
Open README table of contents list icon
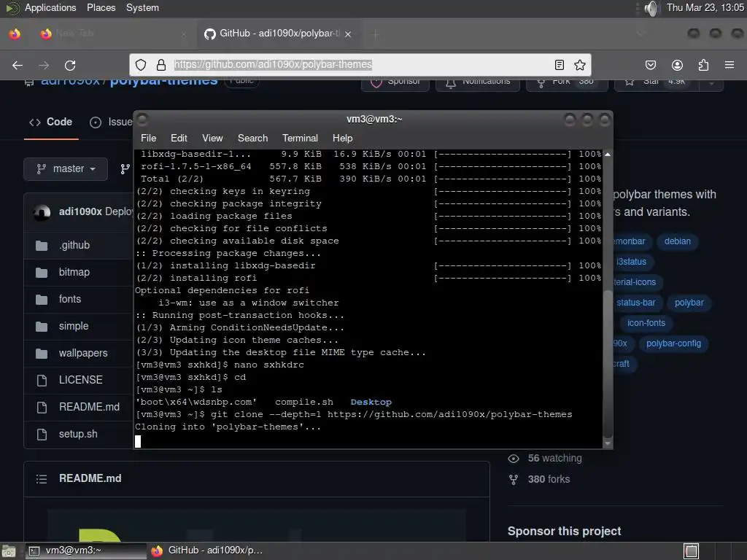tap(42, 478)
